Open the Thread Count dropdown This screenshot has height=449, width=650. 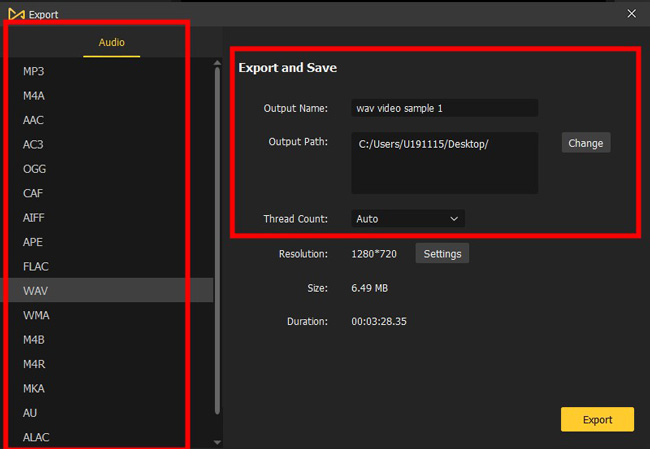(408, 218)
